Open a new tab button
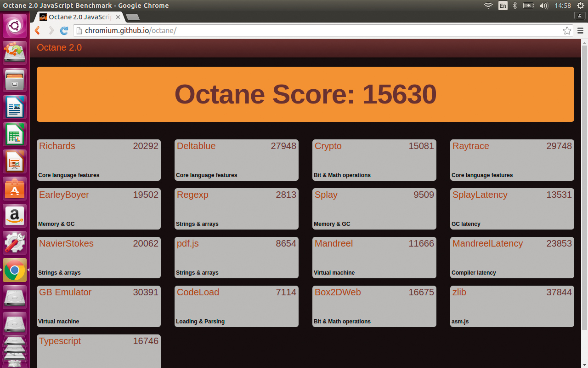Screen dimensions: 588x368 132,17
